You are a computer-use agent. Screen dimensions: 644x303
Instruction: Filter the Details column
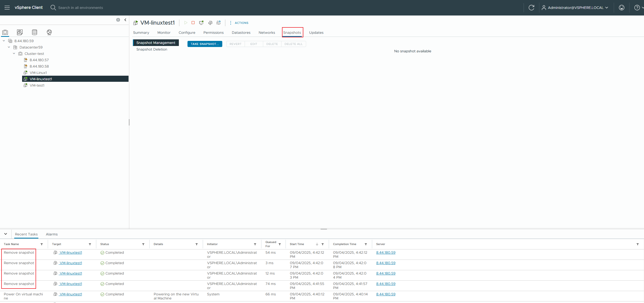[x=197, y=244]
